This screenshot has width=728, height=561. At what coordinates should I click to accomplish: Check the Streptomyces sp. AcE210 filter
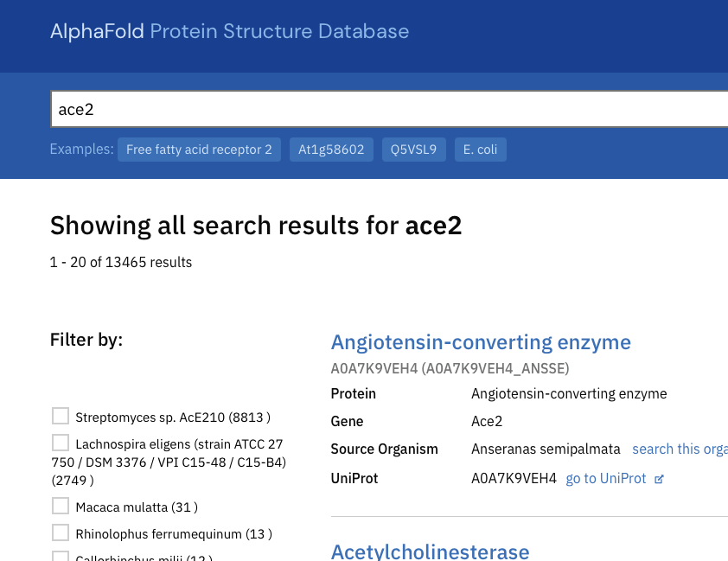(x=61, y=416)
